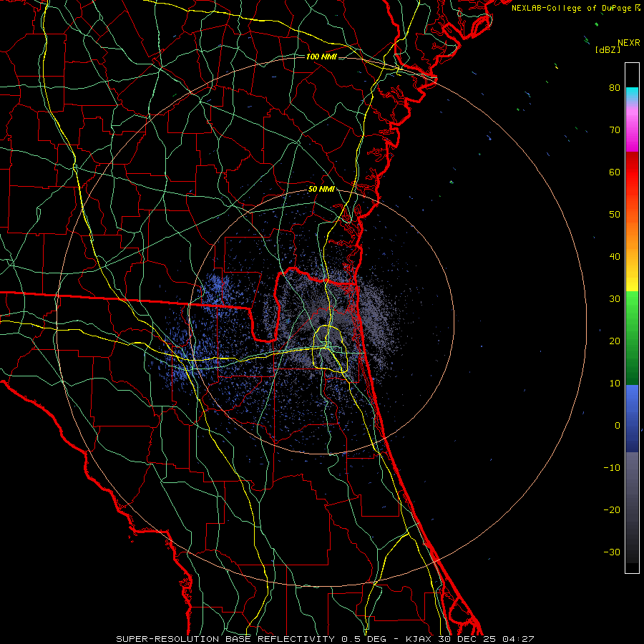The height and width of the screenshot is (644, 644).
Task: Click the 20 dBZ scale value
Action: click(615, 341)
